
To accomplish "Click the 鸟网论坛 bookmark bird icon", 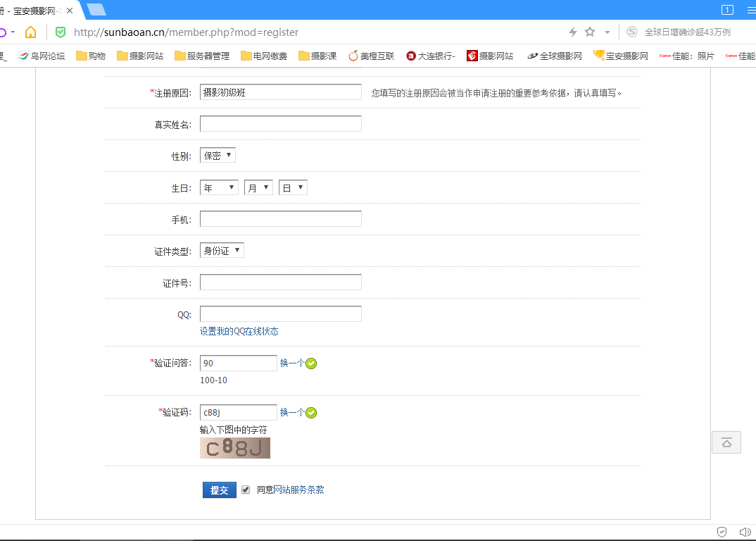I will point(24,56).
